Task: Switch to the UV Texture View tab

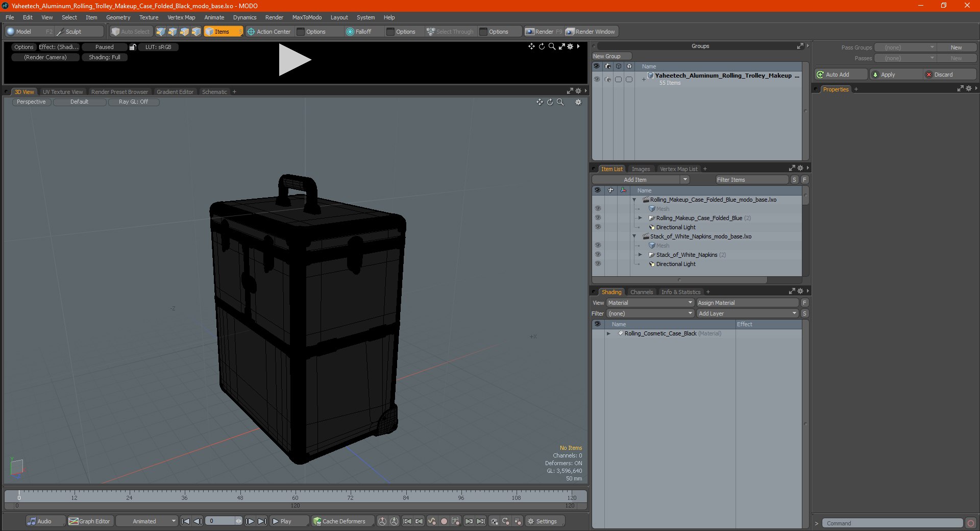Action: click(x=63, y=92)
